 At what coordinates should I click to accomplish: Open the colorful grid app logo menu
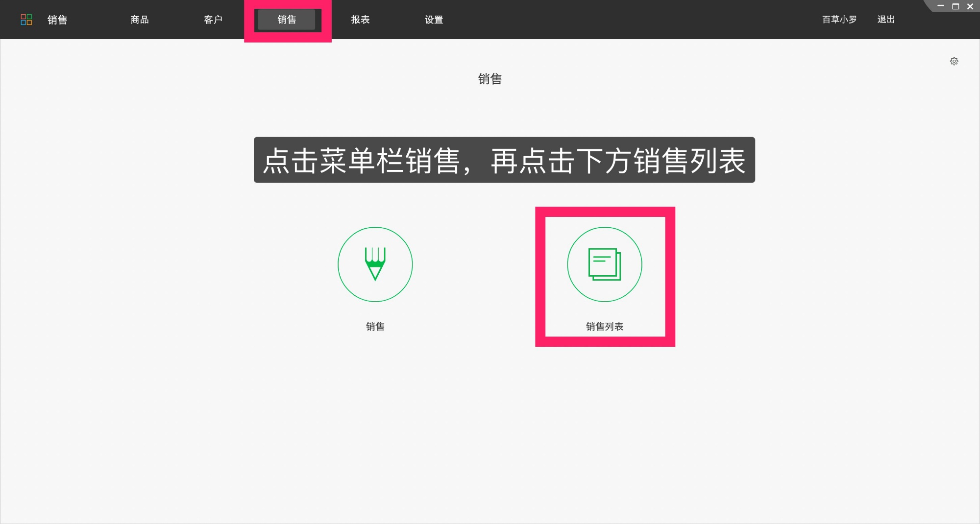[27, 20]
